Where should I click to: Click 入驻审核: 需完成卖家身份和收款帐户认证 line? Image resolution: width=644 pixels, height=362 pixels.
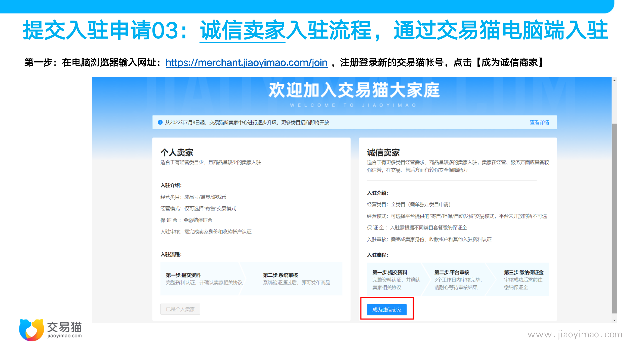click(206, 232)
